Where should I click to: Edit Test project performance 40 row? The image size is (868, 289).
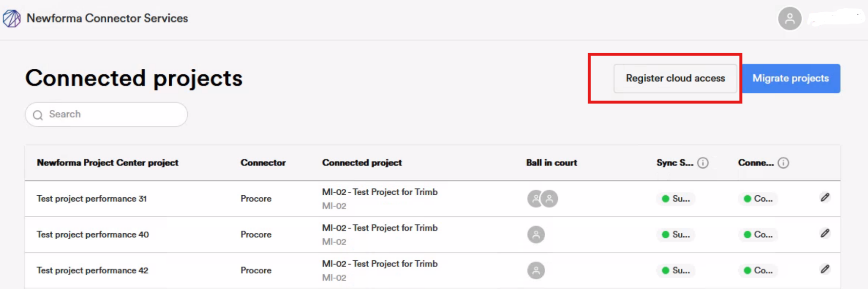click(x=825, y=233)
